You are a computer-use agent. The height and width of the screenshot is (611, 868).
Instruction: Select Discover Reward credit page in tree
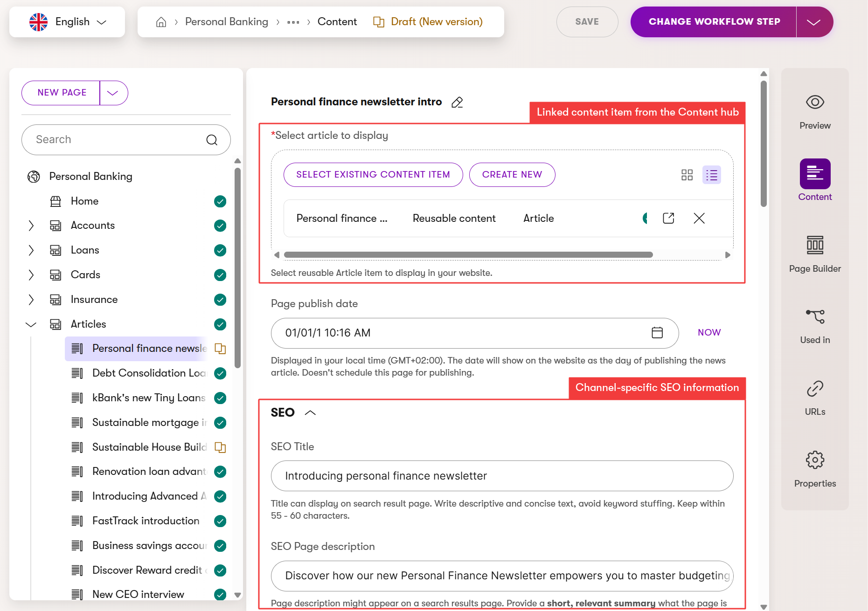point(149,570)
